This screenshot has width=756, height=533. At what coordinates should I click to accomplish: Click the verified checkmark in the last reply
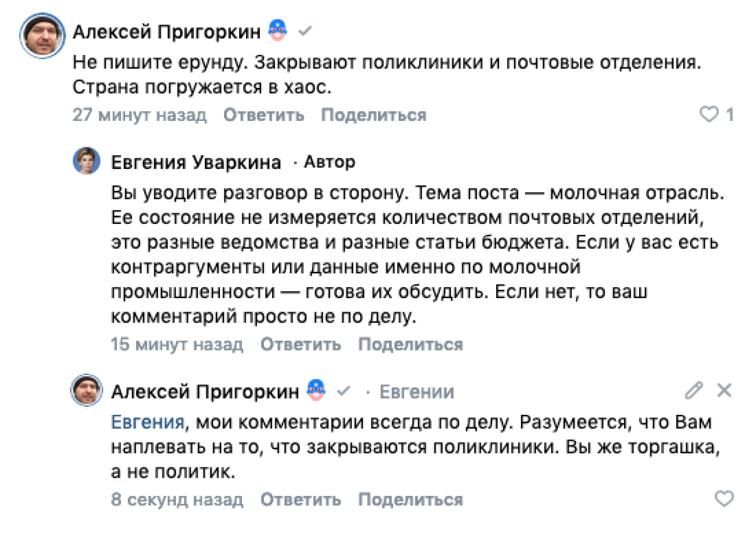343,391
